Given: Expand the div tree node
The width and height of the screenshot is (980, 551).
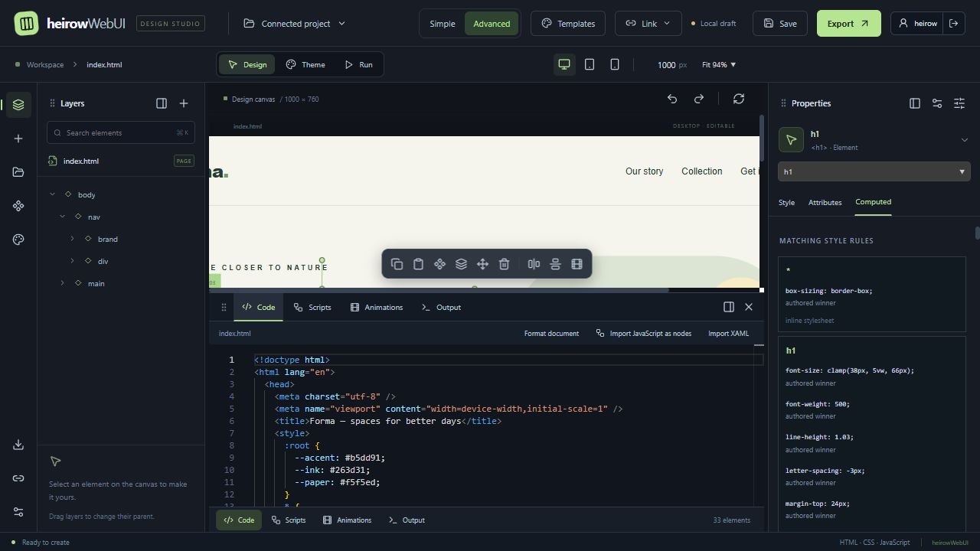Looking at the screenshot, I should (73, 261).
